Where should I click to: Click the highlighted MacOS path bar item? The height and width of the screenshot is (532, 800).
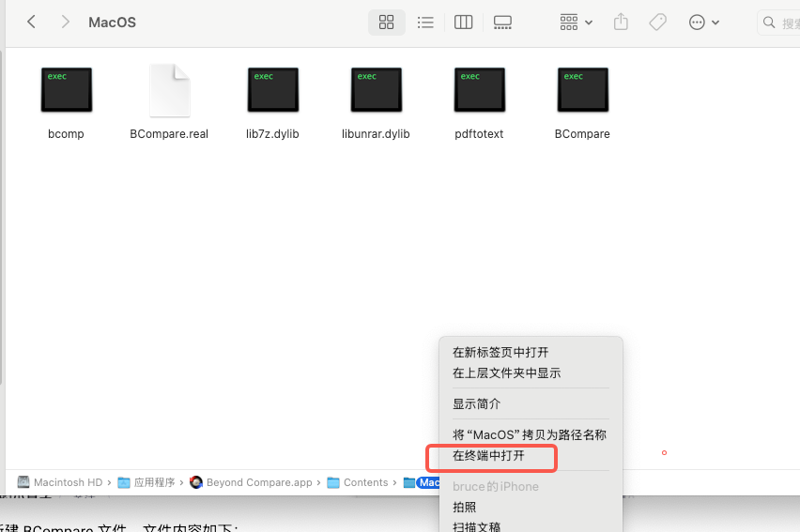tap(422, 482)
